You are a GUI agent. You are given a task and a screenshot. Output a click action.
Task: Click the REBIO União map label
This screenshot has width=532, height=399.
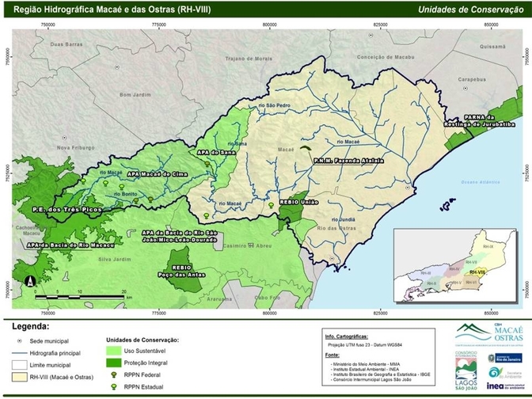click(x=298, y=201)
